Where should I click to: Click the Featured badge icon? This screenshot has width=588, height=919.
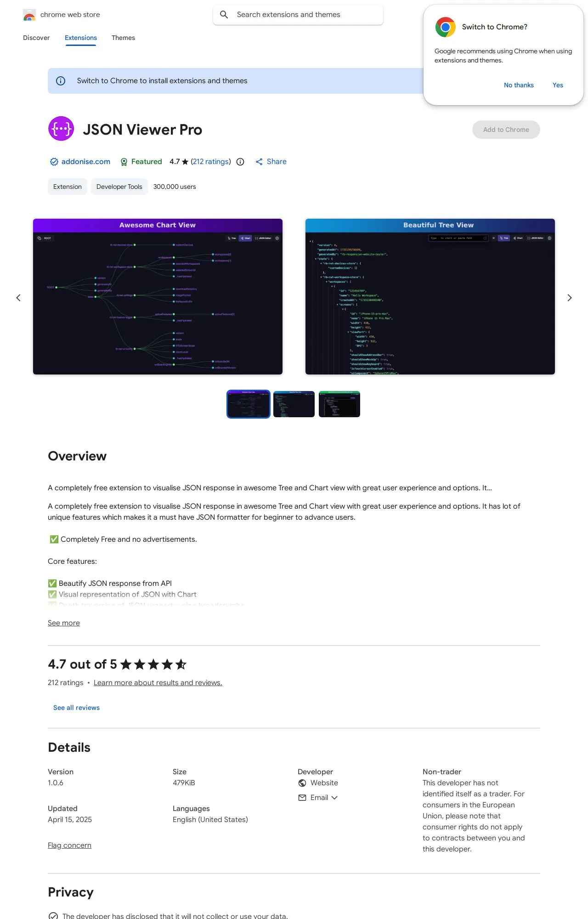(x=124, y=162)
